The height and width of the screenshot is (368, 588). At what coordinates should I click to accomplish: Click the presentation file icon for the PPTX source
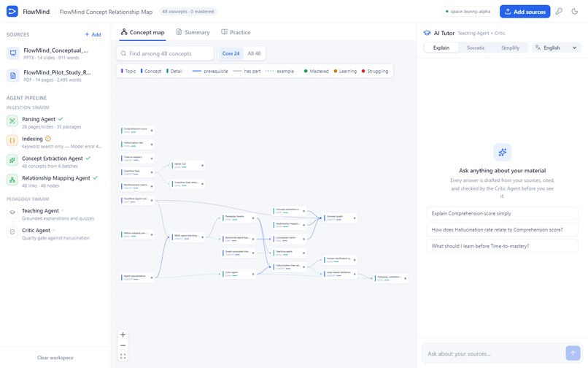tap(12, 53)
